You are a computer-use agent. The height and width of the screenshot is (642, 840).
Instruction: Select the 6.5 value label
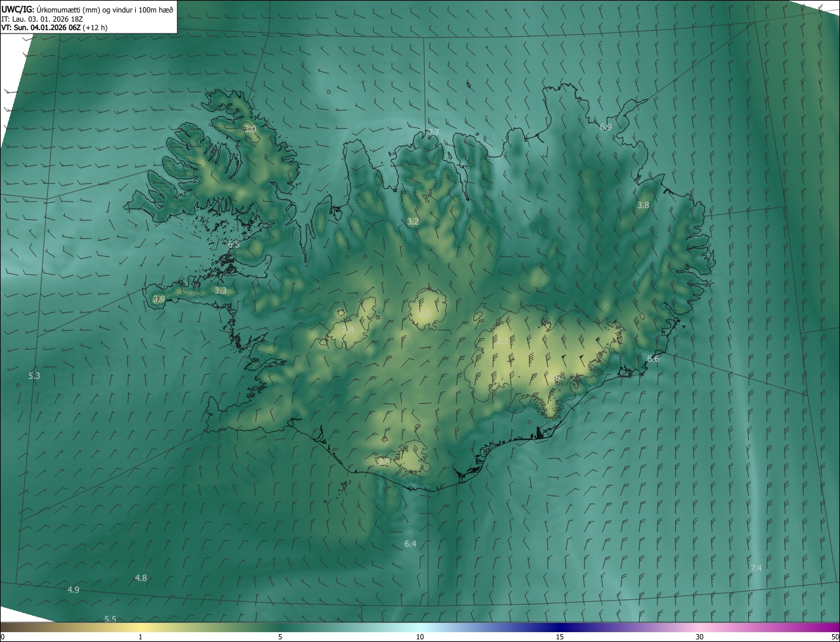234,244
